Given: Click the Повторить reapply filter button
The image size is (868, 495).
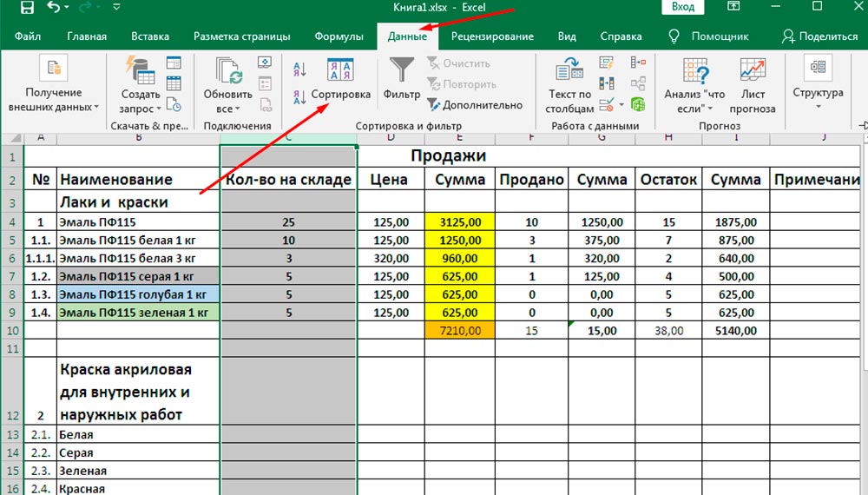Looking at the screenshot, I should click(462, 84).
